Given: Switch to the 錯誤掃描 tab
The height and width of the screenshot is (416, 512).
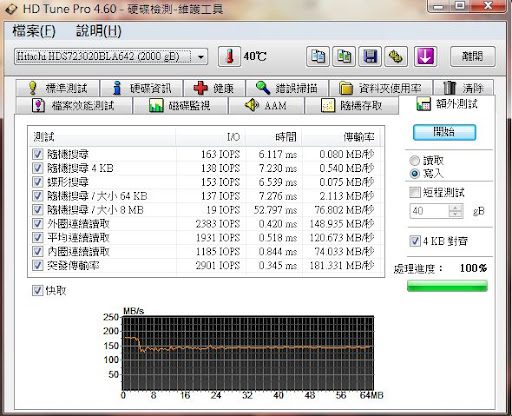Looking at the screenshot, I should pos(287,88).
